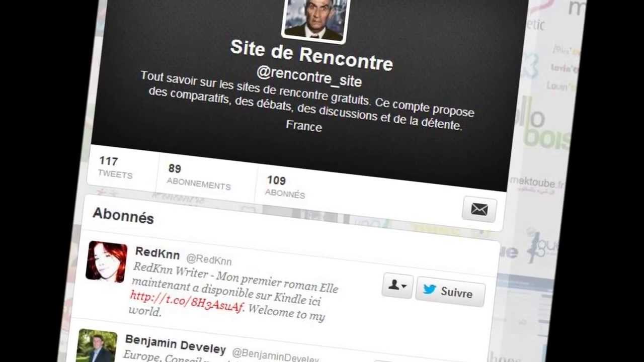The height and width of the screenshot is (362, 644).
Task: Click the envelope direct message icon
Action: tap(479, 209)
